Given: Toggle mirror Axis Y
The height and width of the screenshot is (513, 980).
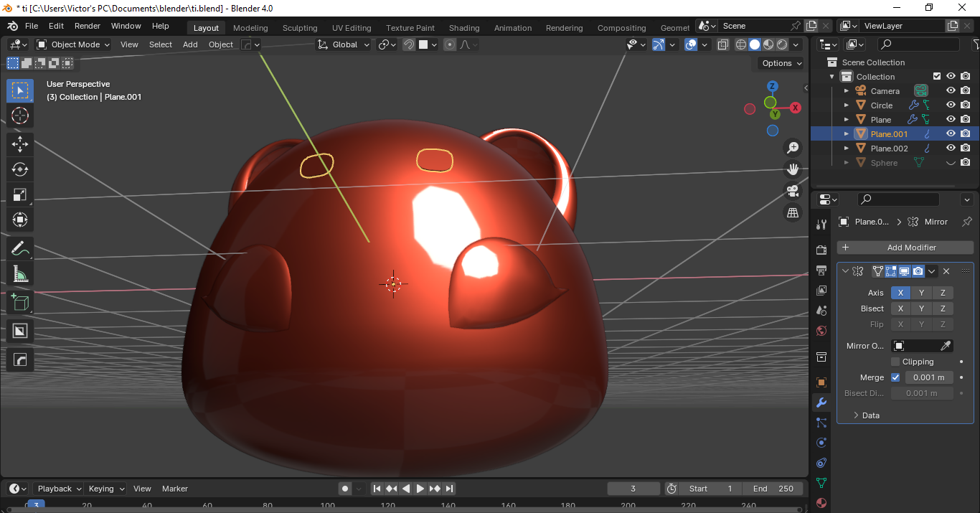Looking at the screenshot, I should [x=922, y=293].
